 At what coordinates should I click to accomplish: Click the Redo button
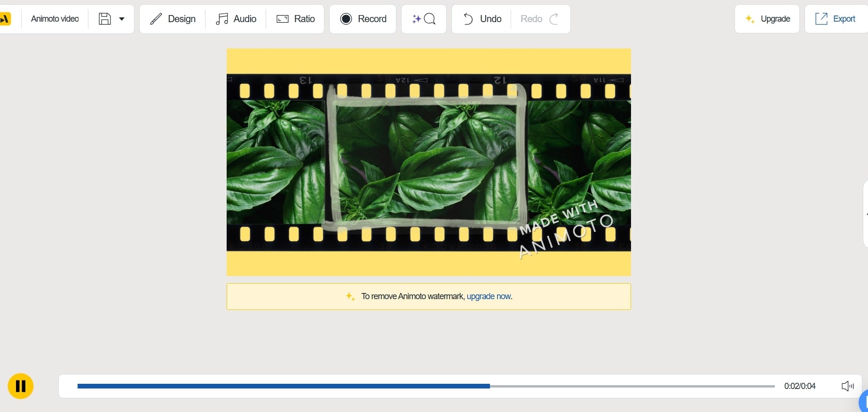[x=540, y=19]
